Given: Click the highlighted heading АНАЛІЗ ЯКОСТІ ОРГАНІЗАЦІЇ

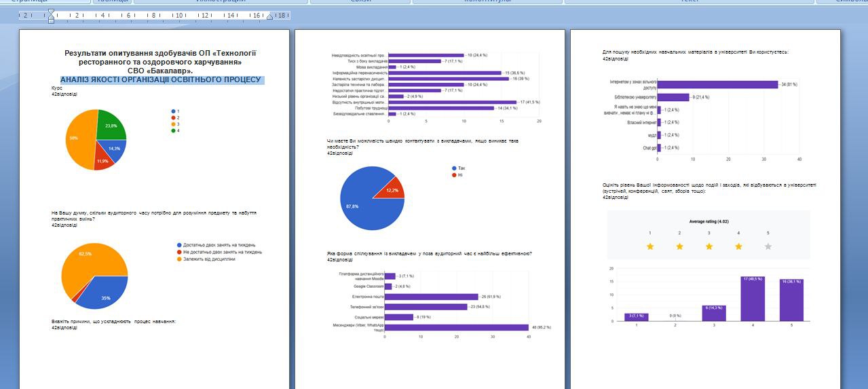Looking at the screenshot, I should pyautogui.click(x=161, y=79).
